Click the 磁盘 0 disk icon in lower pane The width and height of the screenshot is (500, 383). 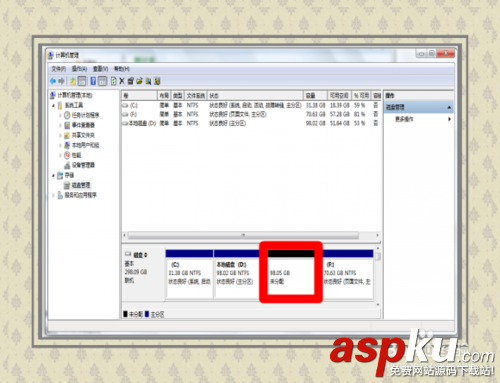128,255
